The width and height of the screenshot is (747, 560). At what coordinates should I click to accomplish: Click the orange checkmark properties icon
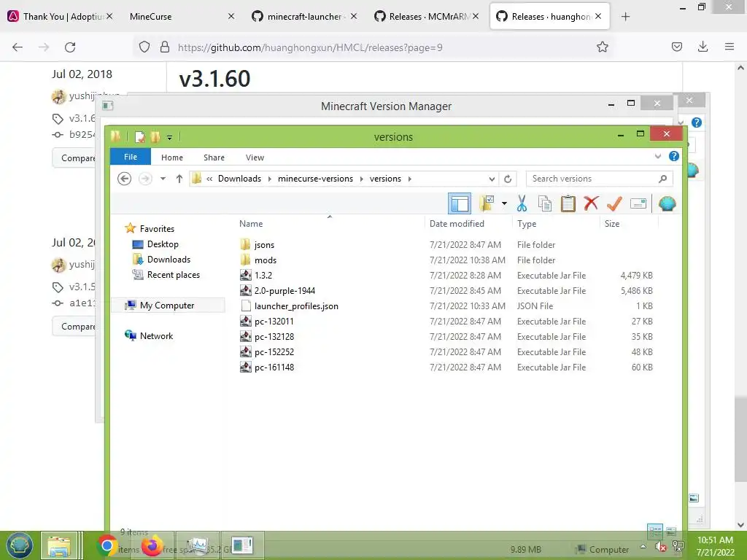(614, 204)
